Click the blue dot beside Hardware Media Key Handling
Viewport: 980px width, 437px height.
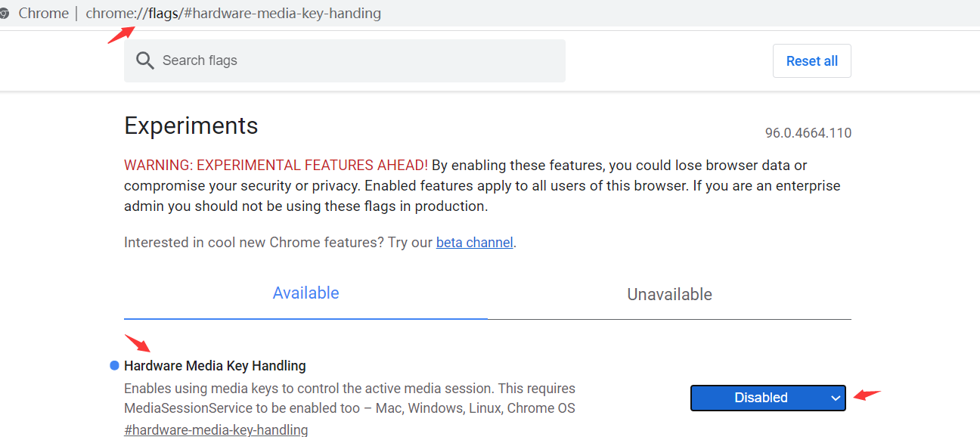(115, 366)
